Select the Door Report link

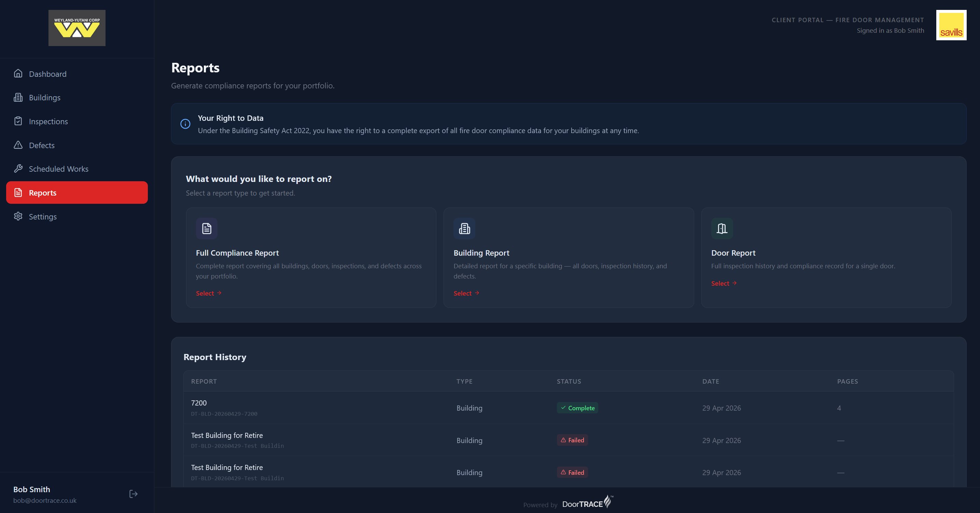point(724,283)
